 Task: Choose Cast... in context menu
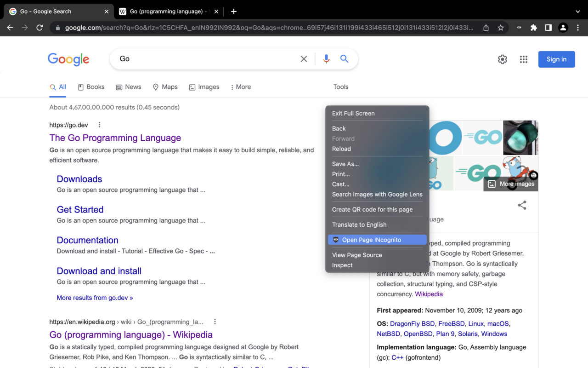[377, 184]
